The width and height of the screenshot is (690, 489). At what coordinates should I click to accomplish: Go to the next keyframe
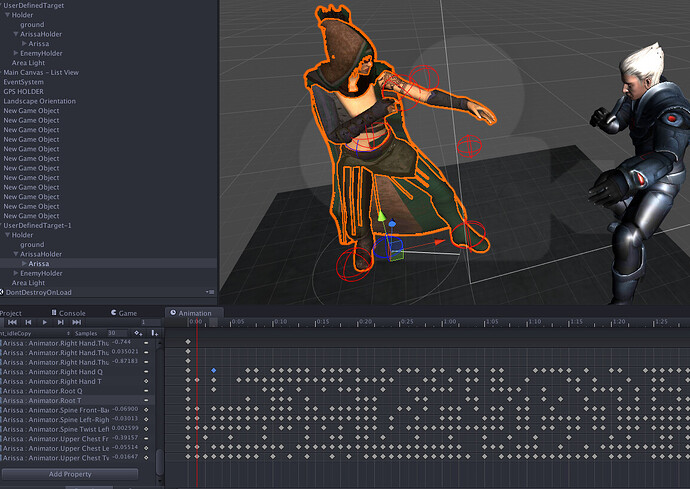[60, 322]
